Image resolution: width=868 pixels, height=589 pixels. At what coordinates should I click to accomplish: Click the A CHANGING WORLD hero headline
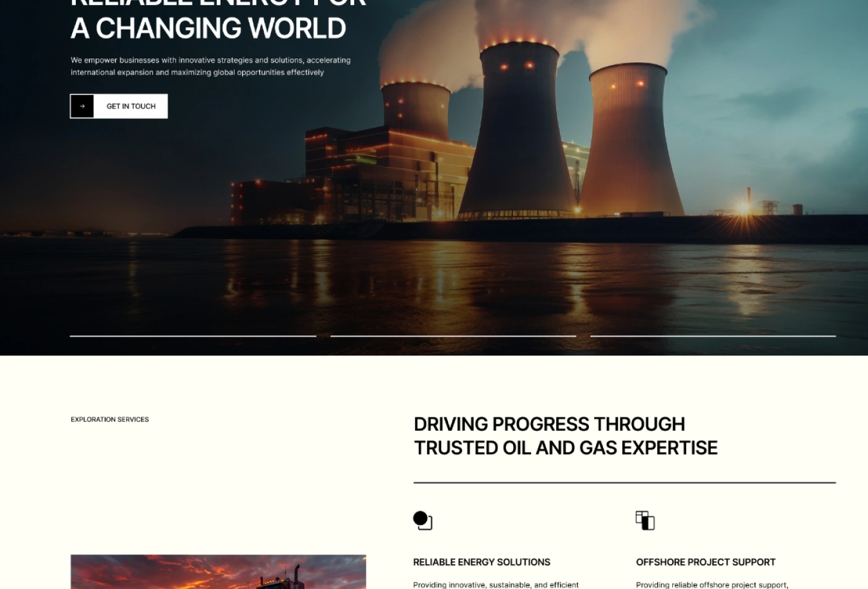point(209,28)
